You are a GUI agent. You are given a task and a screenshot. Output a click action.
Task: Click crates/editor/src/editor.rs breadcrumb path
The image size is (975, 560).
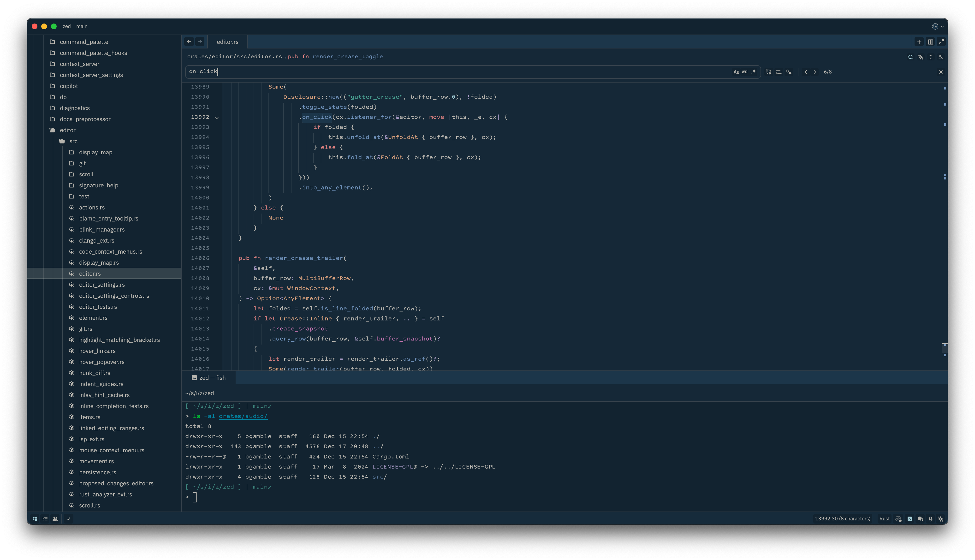point(235,57)
